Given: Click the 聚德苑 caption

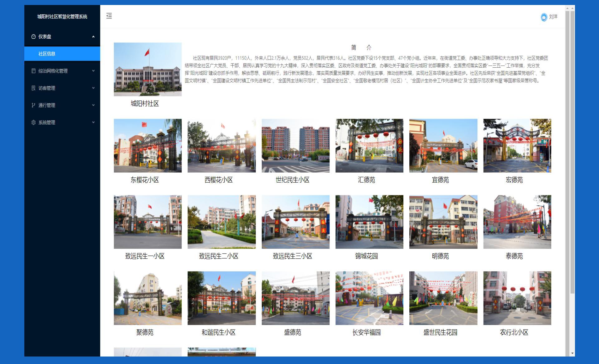Looking at the screenshot, I should [x=145, y=333].
